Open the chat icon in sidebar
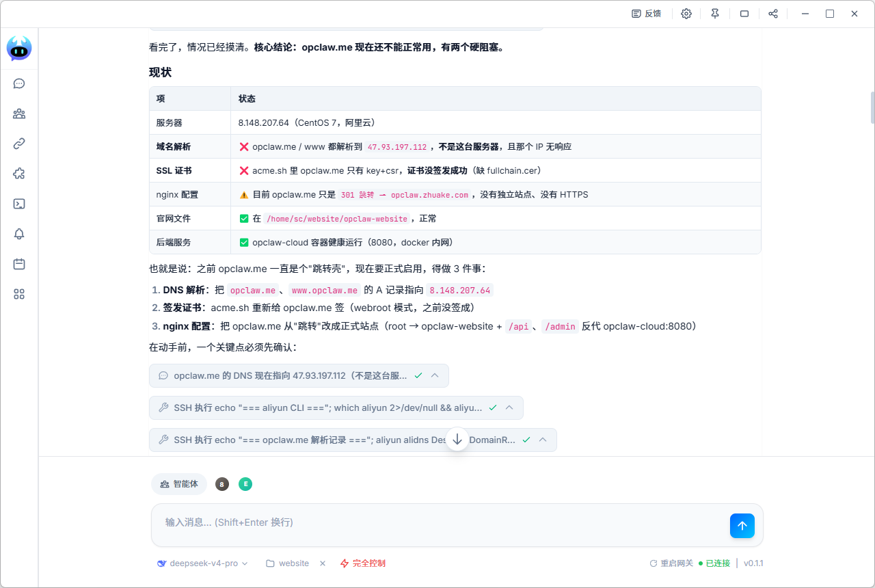Image resolution: width=875 pixels, height=588 pixels. 19,83
